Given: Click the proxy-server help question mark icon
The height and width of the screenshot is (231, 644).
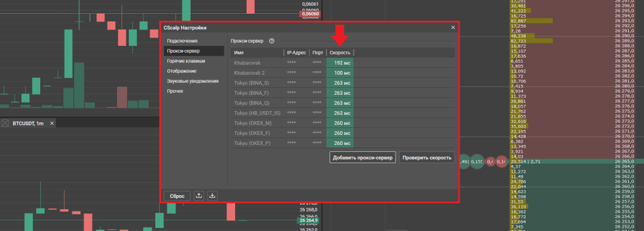Looking at the screenshot, I should point(272,41).
